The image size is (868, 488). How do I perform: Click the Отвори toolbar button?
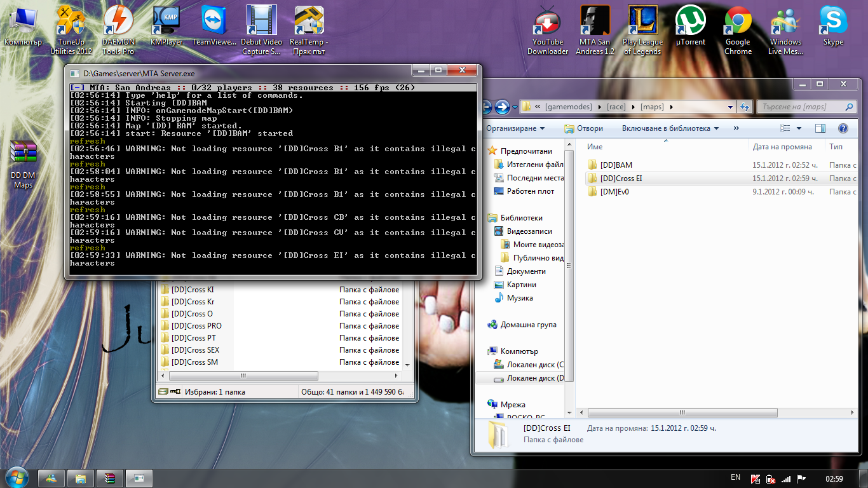(x=583, y=128)
